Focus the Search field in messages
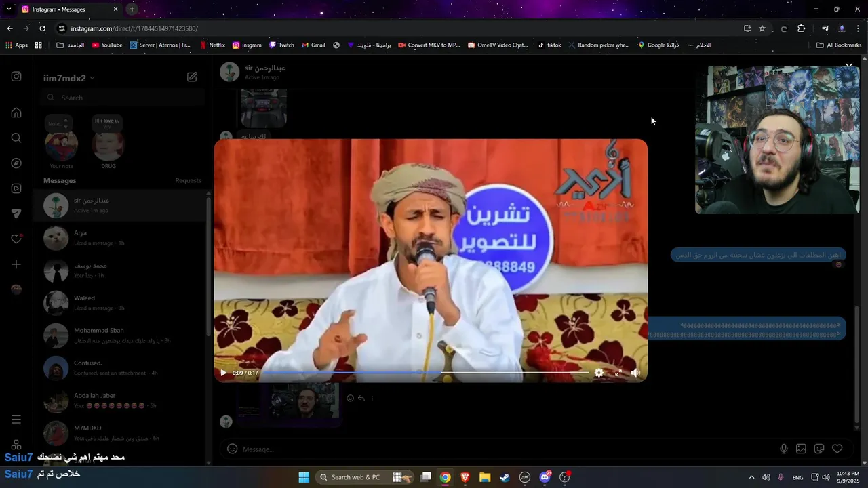 (x=122, y=98)
